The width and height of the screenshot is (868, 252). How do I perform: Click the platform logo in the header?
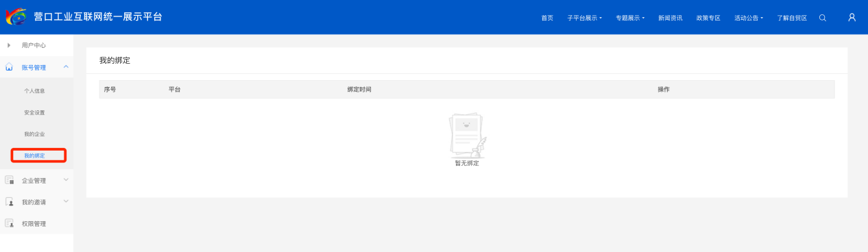16,16
